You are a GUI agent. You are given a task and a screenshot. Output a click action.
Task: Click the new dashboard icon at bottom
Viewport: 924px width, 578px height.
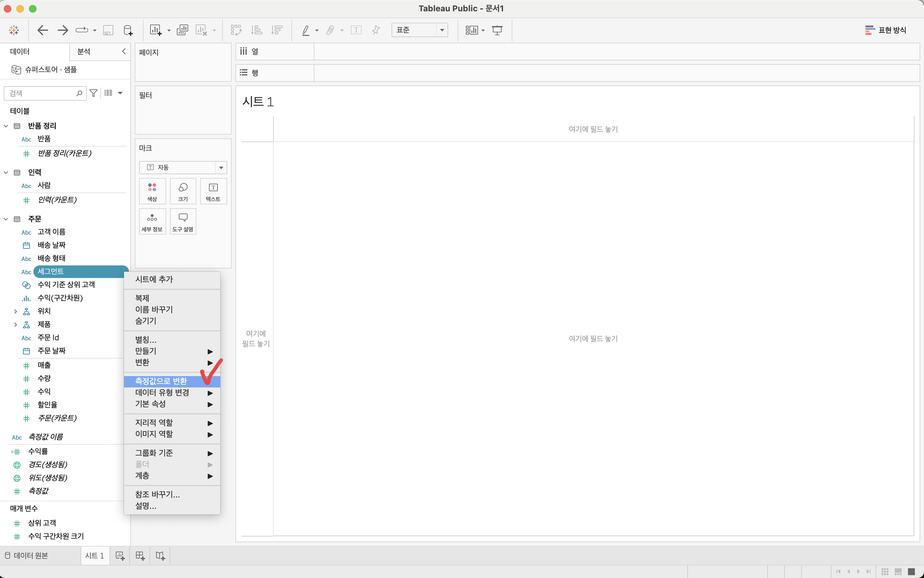click(x=140, y=555)
